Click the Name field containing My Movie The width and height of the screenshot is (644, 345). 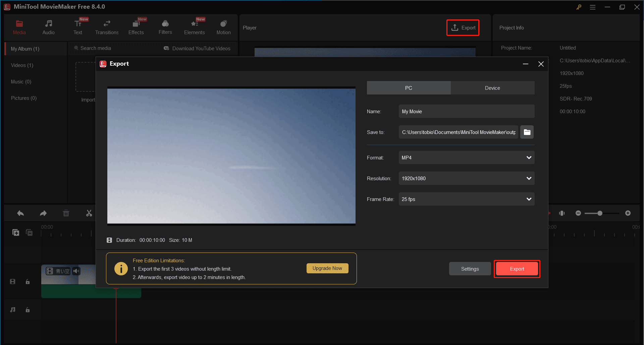coord(466,111)
